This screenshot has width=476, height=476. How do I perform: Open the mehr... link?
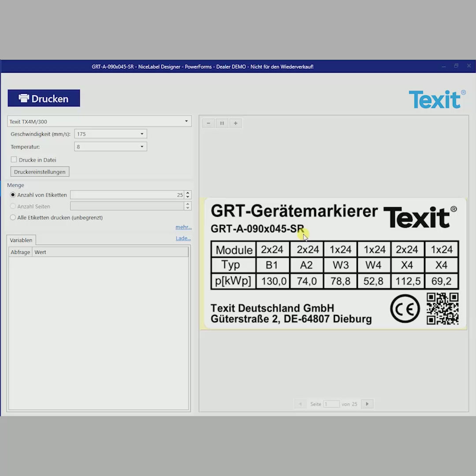pos(183,227)
